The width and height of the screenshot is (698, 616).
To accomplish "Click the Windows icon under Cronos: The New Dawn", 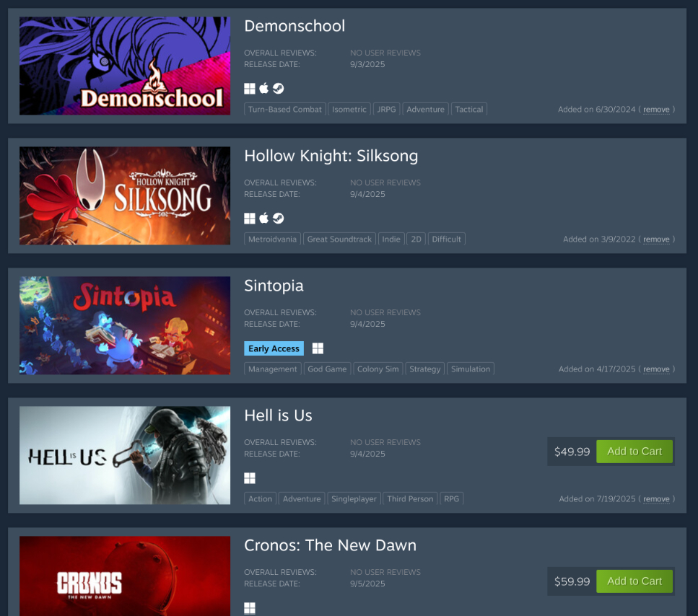I will [x=250, y=608].
